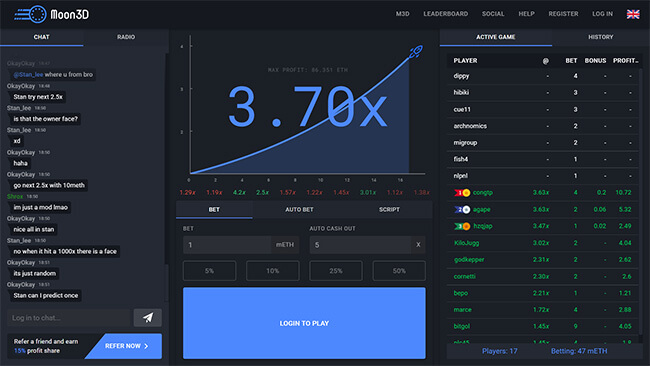Switch to the Radio tab

126,37
